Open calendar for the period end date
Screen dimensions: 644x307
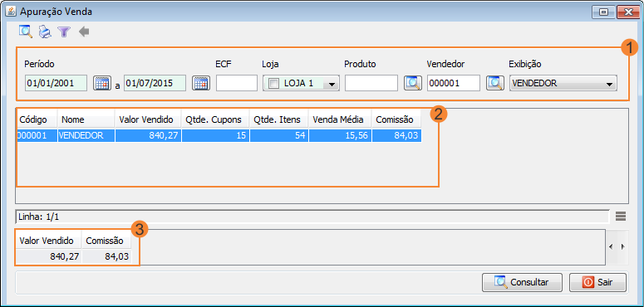201,83
